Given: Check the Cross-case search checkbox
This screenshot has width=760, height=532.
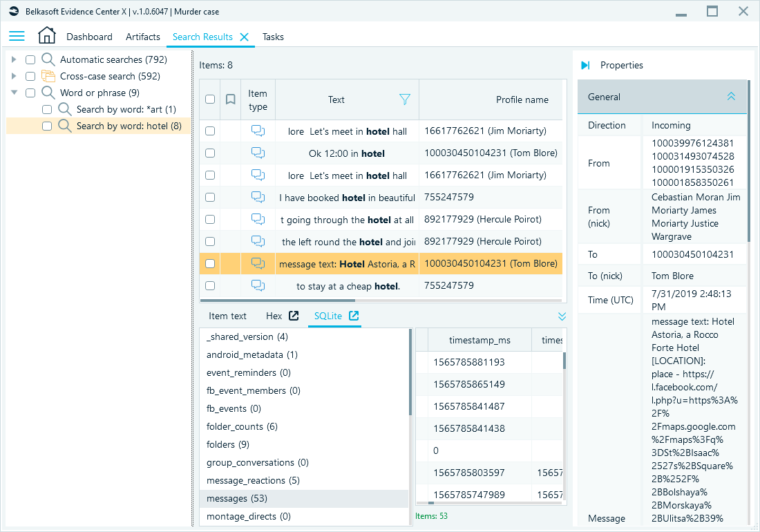Looking at the screenshot, I should tap(30, 76).
